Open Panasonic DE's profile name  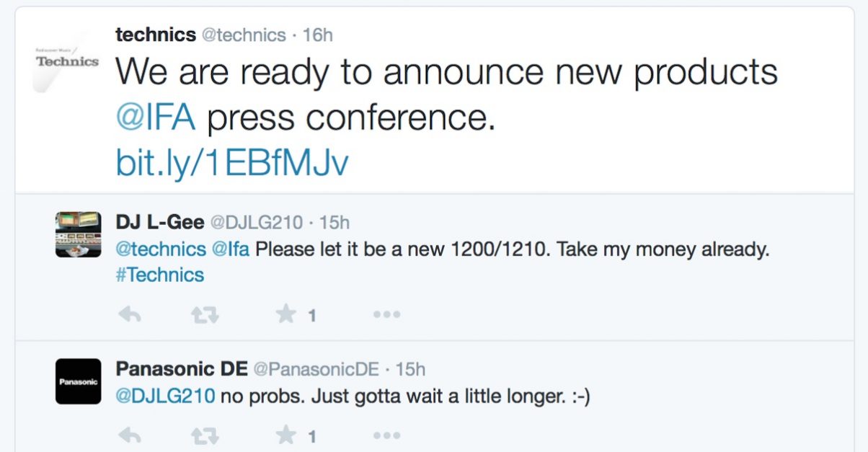[x=180, y=369]
